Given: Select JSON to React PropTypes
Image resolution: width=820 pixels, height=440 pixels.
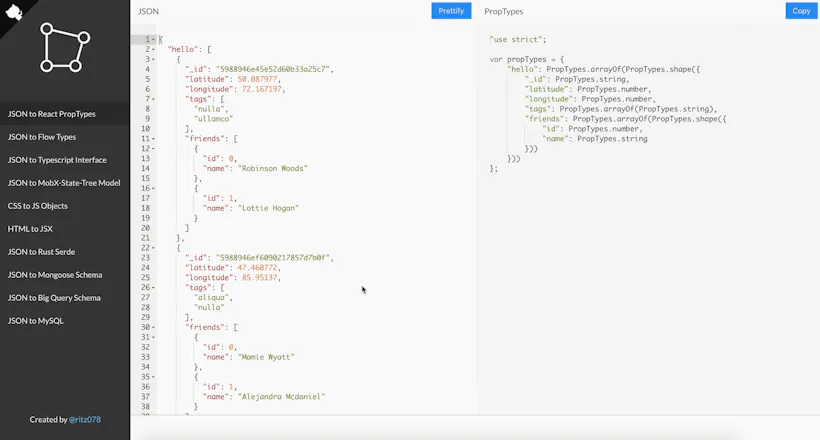Looking at the screenshot, I should [x=52, y=114].
